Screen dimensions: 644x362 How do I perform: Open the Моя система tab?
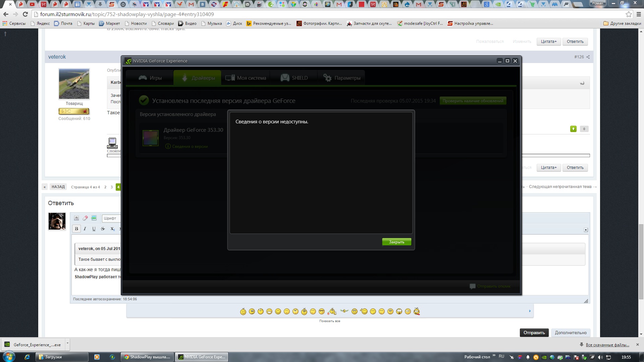pos(246,78)
